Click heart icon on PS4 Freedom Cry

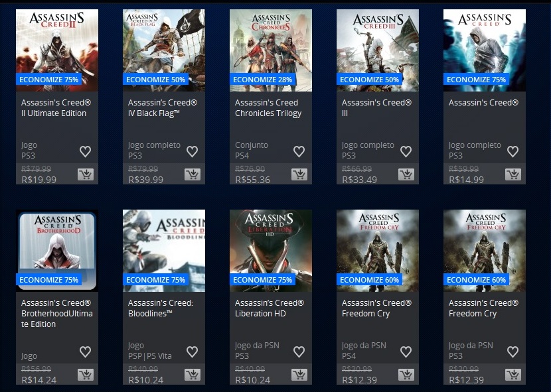[406, 352]
